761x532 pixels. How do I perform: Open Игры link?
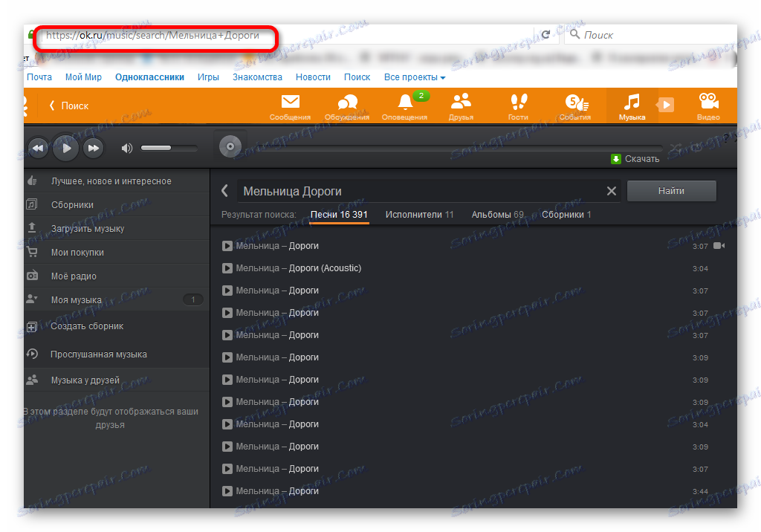tap(208, 77)
